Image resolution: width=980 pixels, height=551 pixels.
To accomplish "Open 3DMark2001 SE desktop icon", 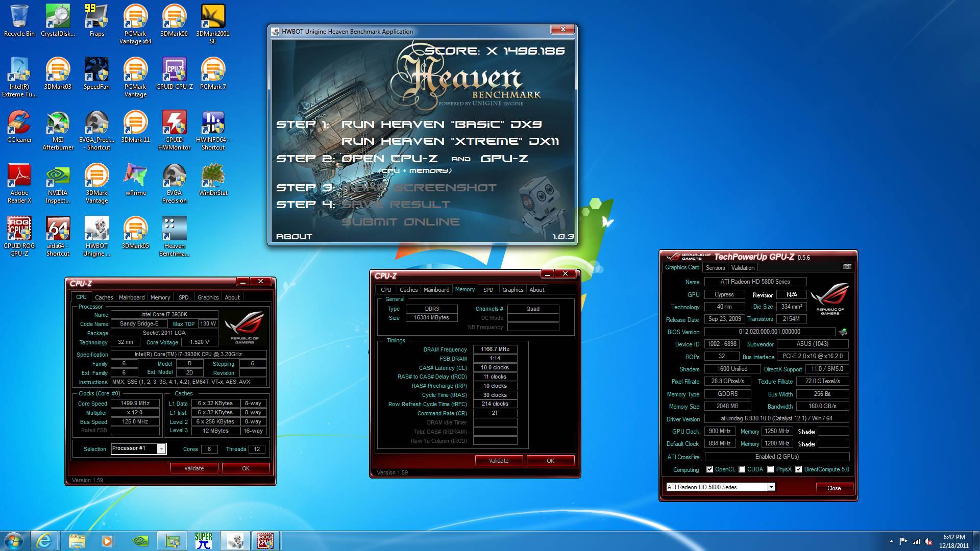I will (x=213, y=23).
